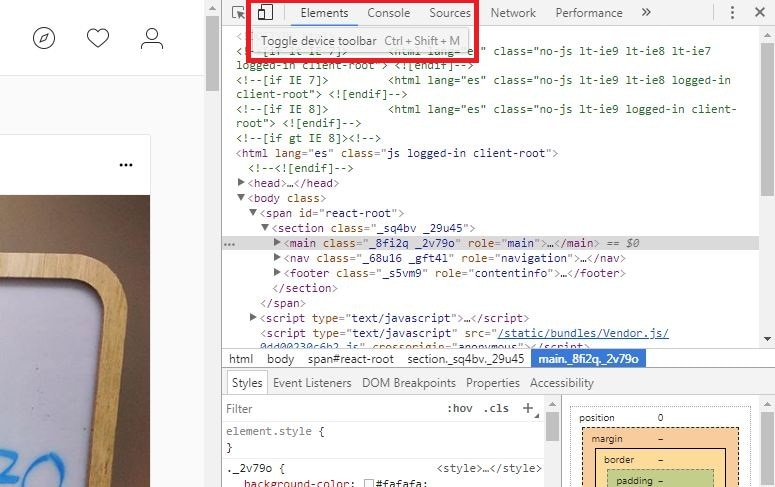The height and width of the screenshot is (487, 775).
Task: Click the [if gt IE 8] comment line
Action: (x=308, y=138)
